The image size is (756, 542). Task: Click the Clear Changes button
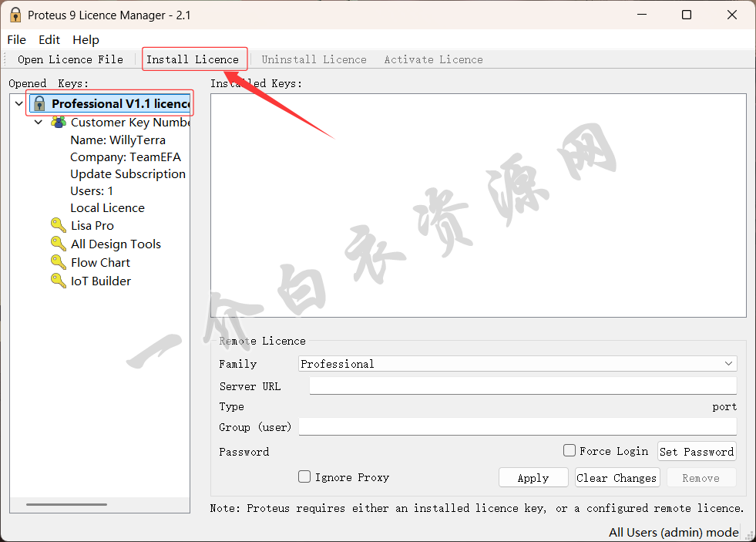[x=617, y=478]
